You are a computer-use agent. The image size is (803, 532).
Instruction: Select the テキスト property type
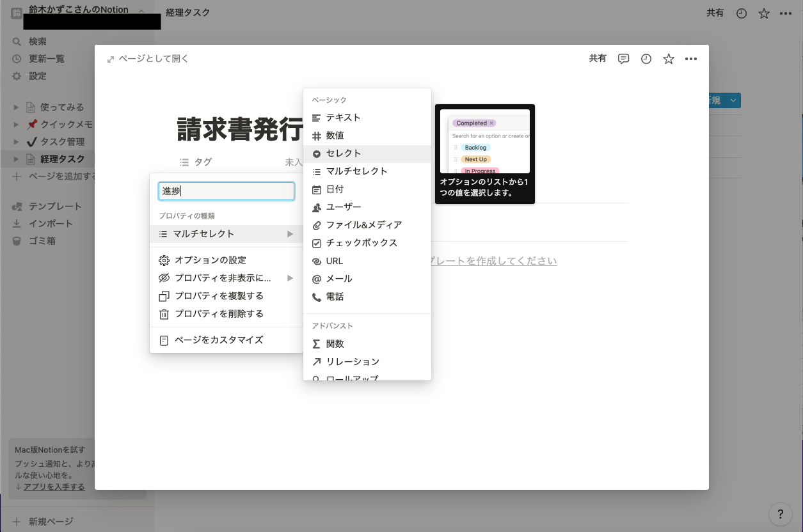(367, 118)
